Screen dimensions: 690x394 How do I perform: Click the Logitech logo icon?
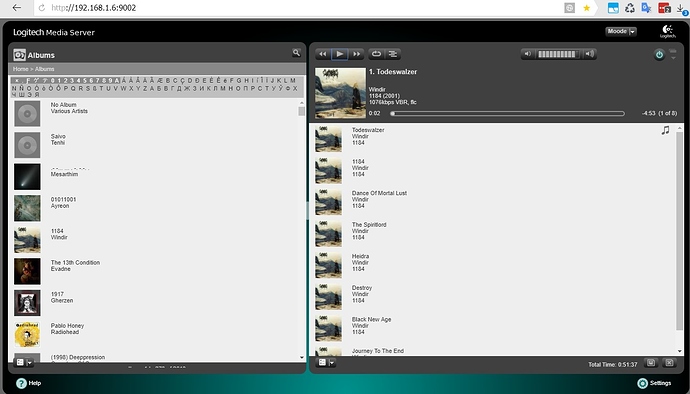click(x=668, y=31)
